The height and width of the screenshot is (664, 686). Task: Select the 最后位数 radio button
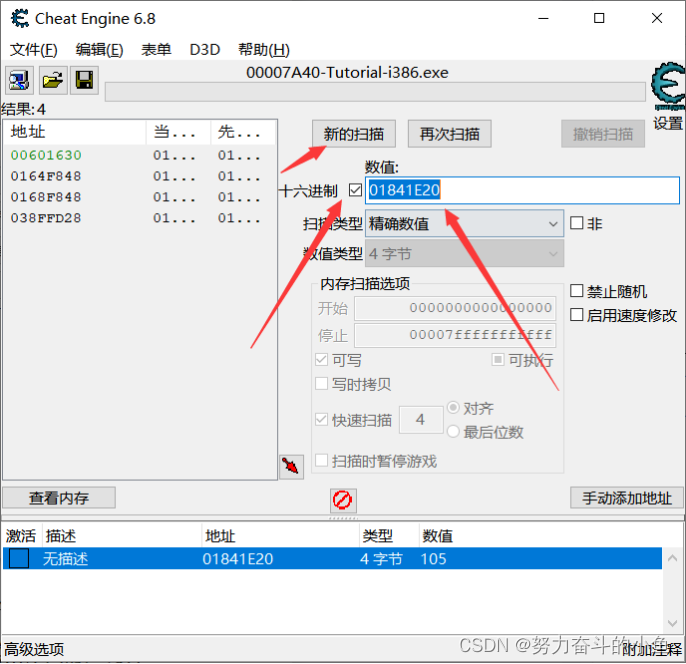point(453,432)
